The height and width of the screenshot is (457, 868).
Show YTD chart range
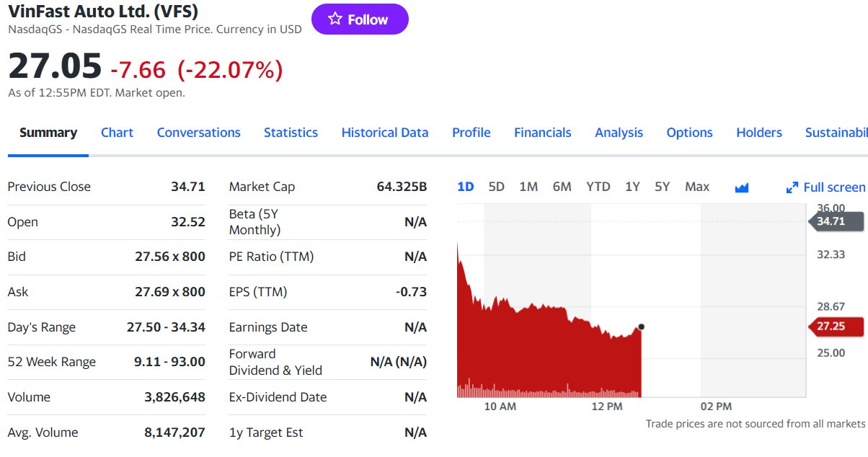(x=598, y=187)
